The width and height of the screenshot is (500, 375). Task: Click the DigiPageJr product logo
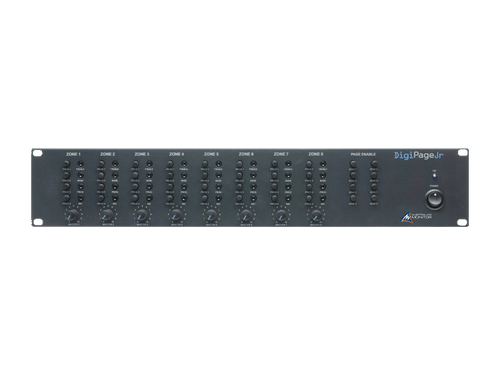pyautogui.click(x=419, y=155)
